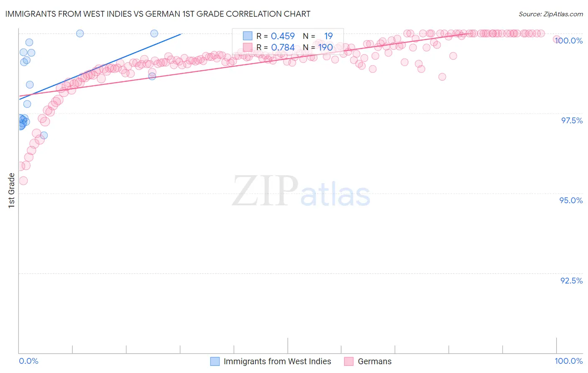Screen dimensions: 588x373
Task: Click the ZipAtlas.com source link
Action: pos(551,14)
